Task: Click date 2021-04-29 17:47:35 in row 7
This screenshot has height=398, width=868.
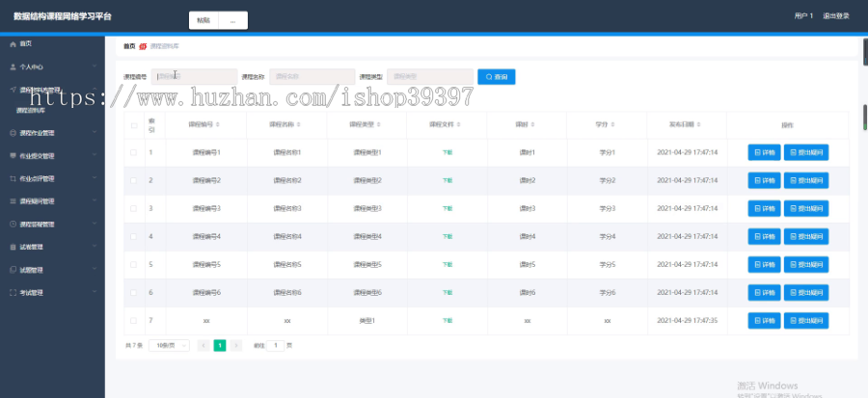Action: point(687,320)
